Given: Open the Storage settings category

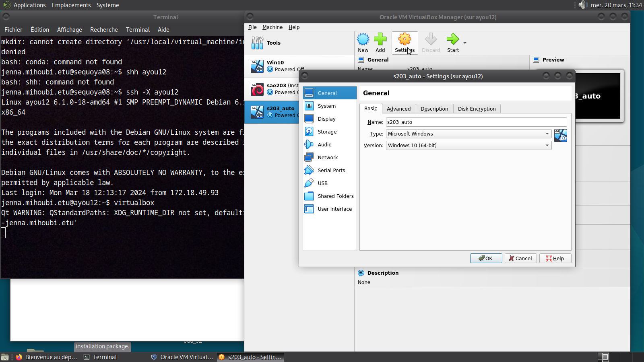Looking at the screenshot, I should [330, 132].
